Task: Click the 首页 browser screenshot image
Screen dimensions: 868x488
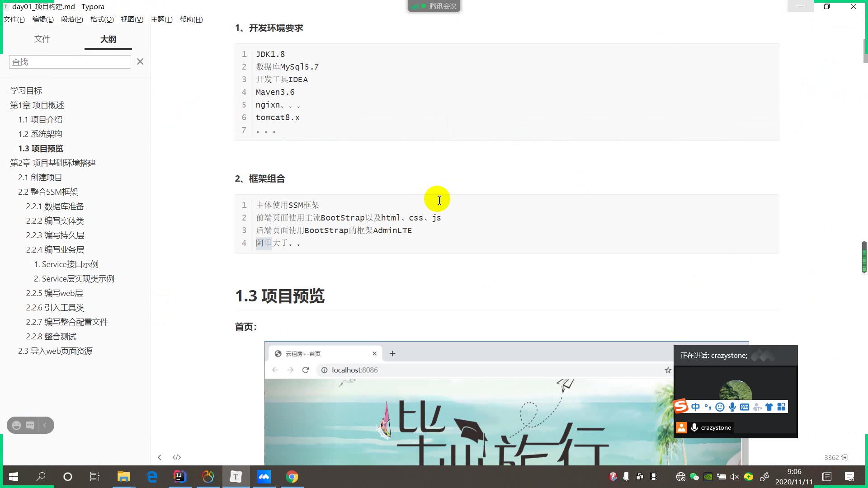Action: (x=506, y=404)
